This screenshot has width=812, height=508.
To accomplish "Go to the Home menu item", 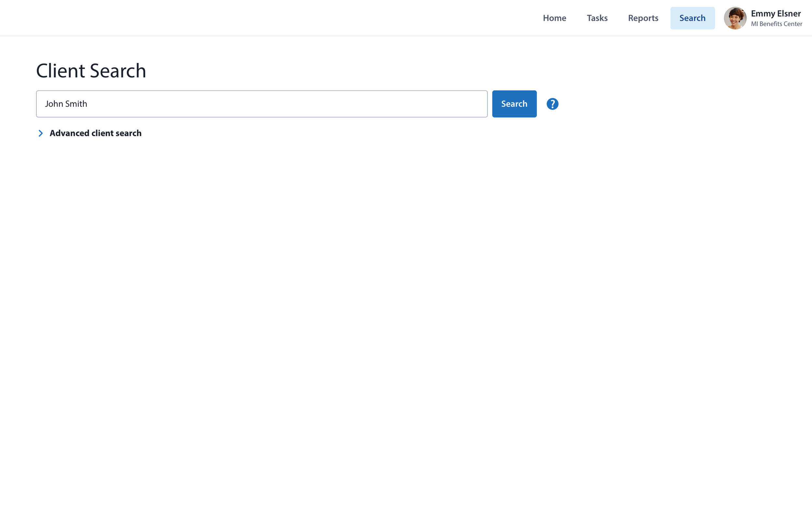I will point(554,18).
